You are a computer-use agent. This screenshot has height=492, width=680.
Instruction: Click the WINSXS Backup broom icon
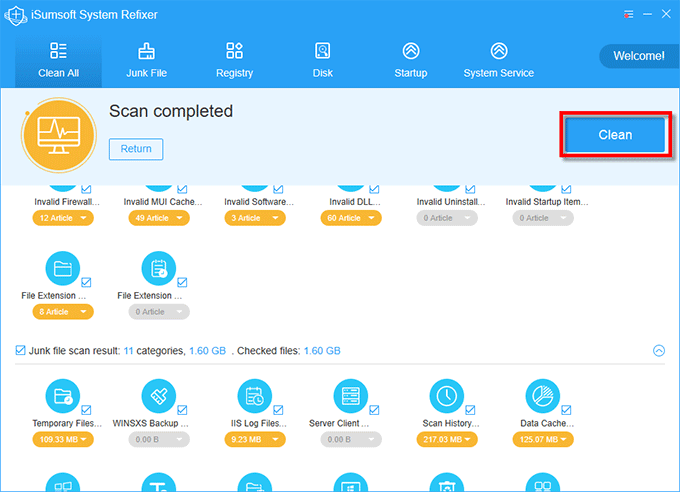159,396
